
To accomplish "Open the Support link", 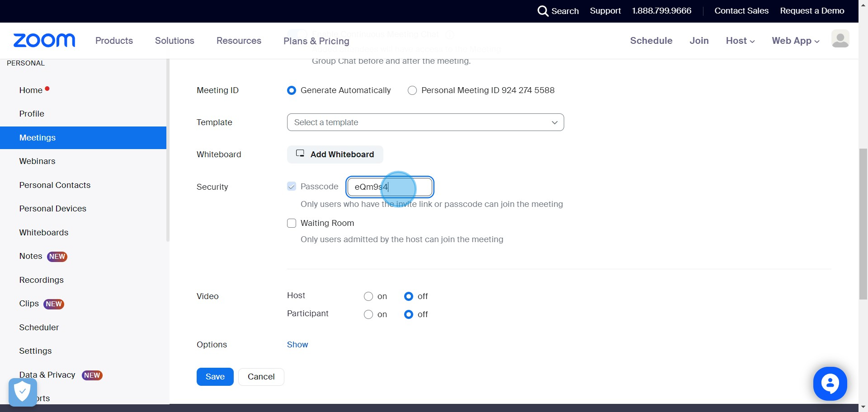I will tap(605, 11).
